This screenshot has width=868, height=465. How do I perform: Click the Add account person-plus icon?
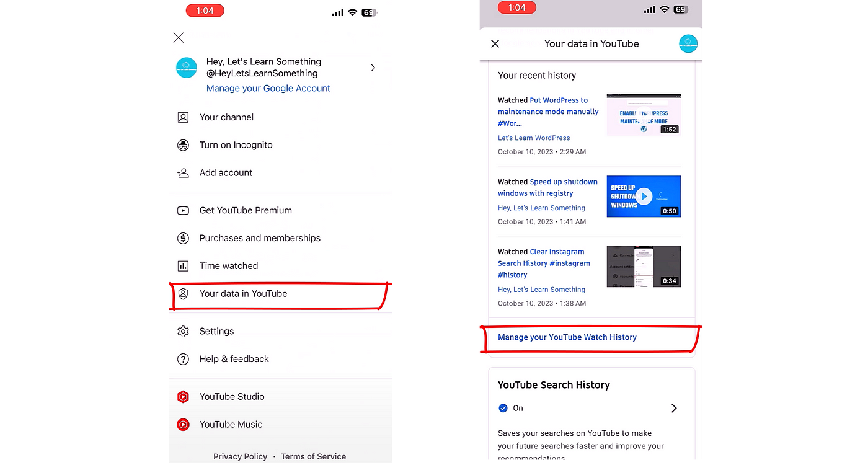[183, 173]
